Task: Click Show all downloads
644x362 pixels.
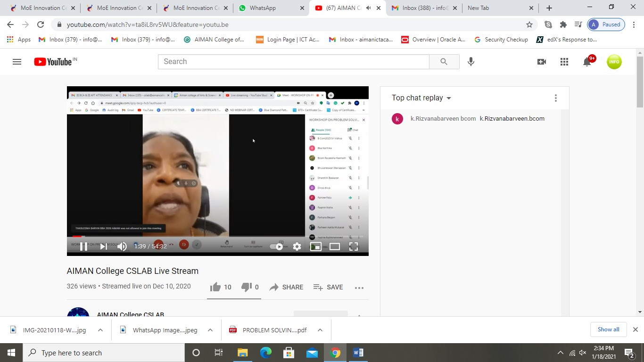Action: coord(608,329)
